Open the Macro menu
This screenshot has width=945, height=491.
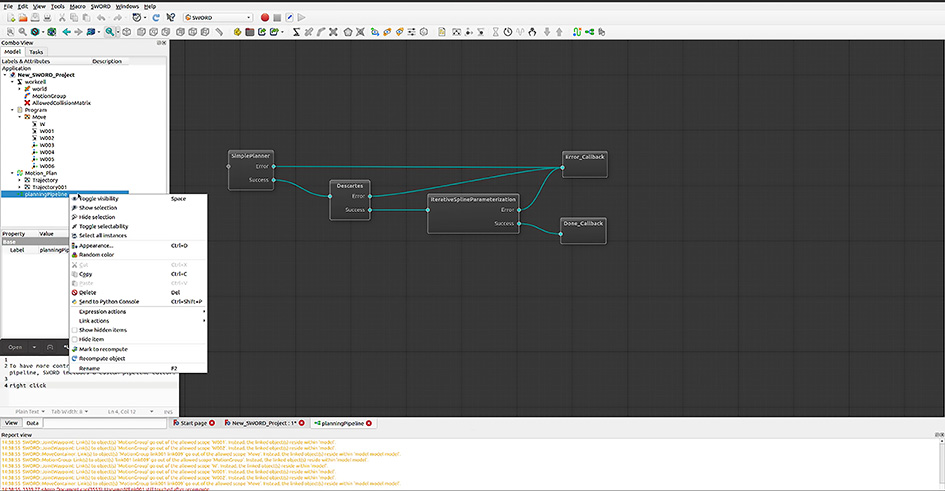[x=77, y=6]
